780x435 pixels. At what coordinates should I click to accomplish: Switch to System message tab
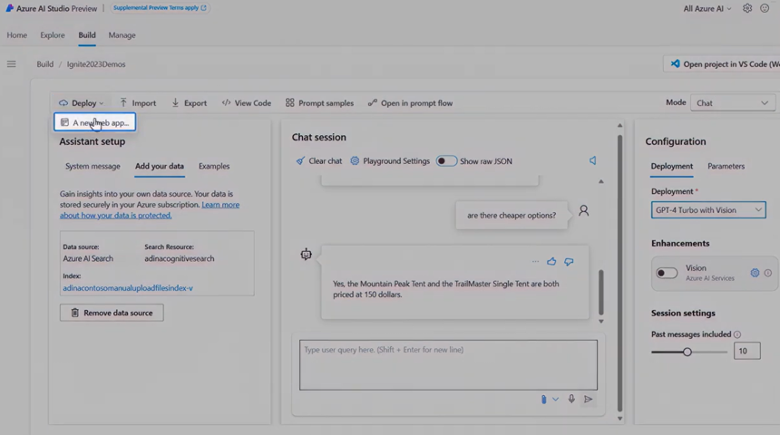(93, 166)
